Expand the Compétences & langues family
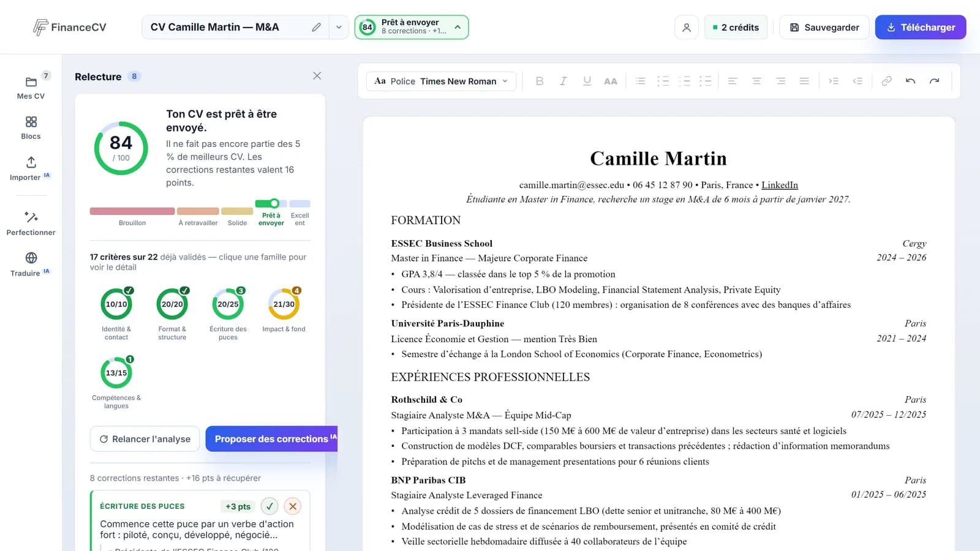Viewport: 980px width, 551px height. 116,383
